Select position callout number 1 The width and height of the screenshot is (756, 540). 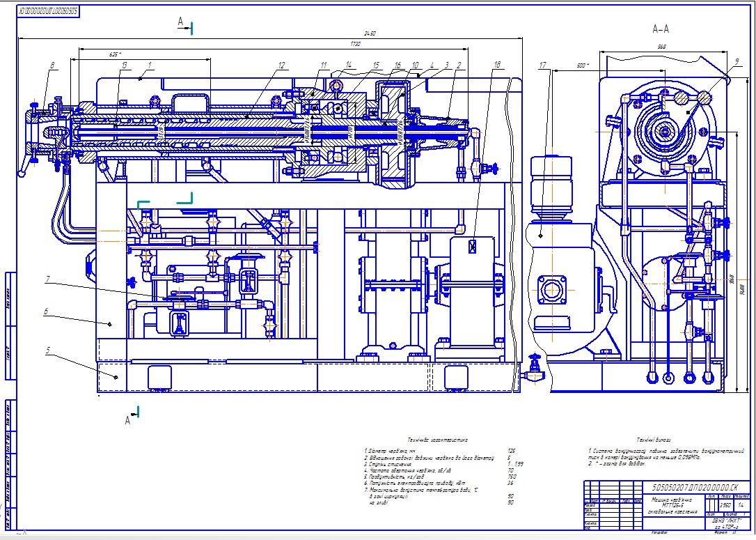[150, 65]
